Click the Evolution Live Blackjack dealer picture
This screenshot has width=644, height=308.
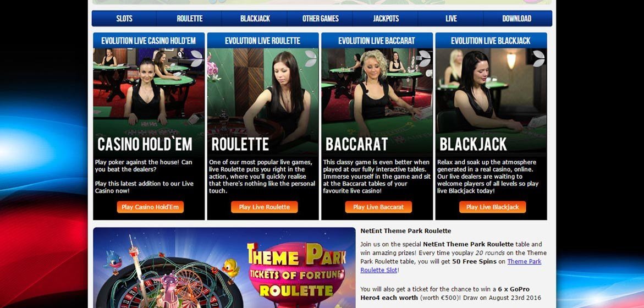point(491,101)
